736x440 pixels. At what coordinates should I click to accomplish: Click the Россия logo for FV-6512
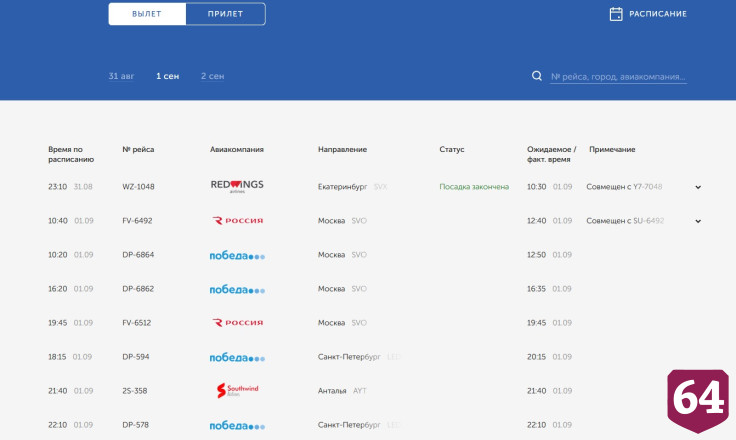point(238,323)
